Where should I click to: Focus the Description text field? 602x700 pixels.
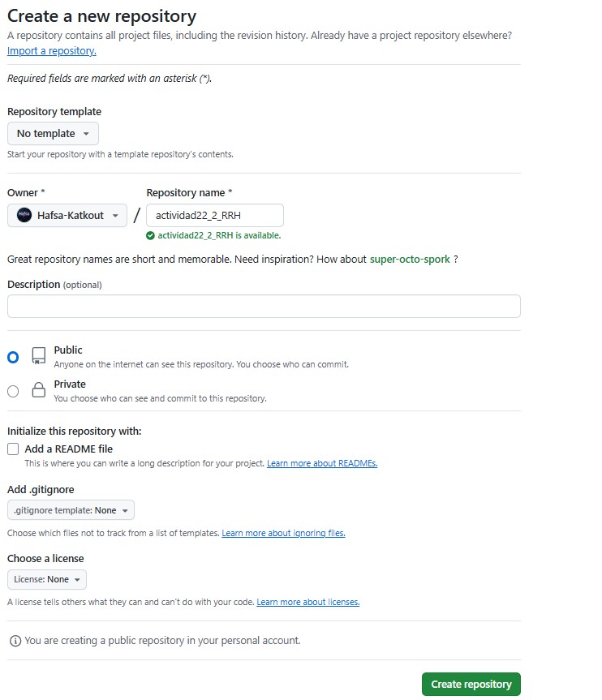[x=264, y=306]
